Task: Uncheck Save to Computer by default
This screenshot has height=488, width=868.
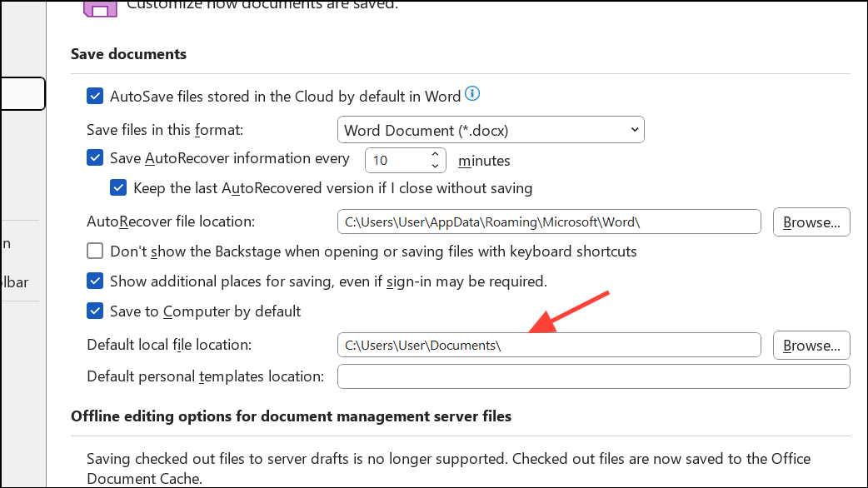Action: click(95, 311)
